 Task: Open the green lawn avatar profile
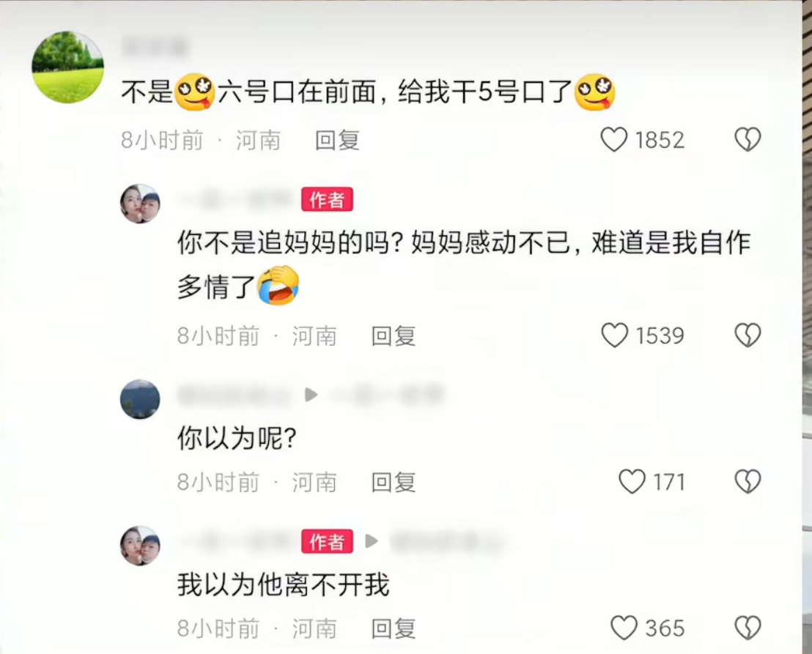click(x=68, y=67)
